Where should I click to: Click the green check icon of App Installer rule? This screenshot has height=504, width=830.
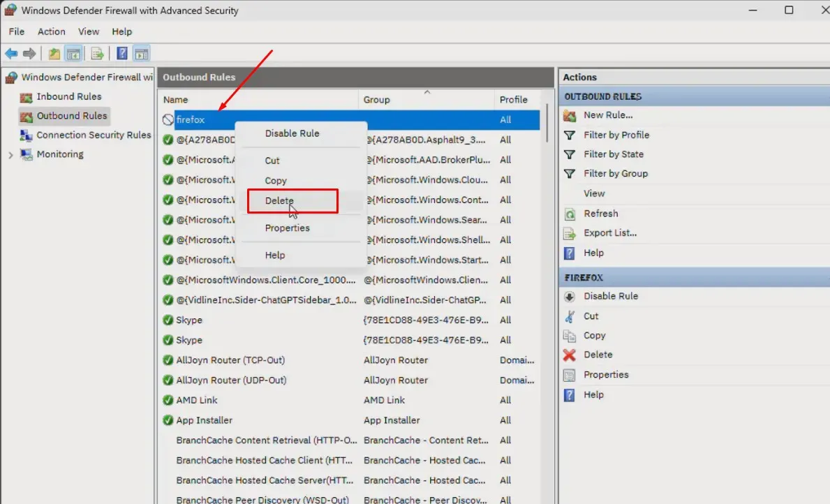coord(168,420)
